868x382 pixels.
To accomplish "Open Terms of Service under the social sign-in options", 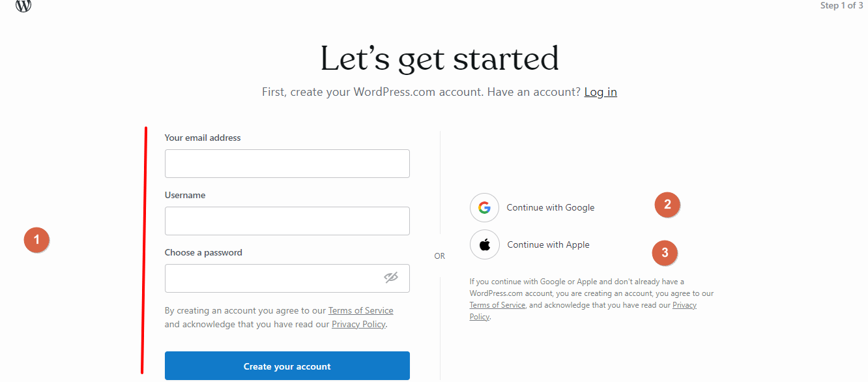I will pyautogui.click(x=497, y=305).
